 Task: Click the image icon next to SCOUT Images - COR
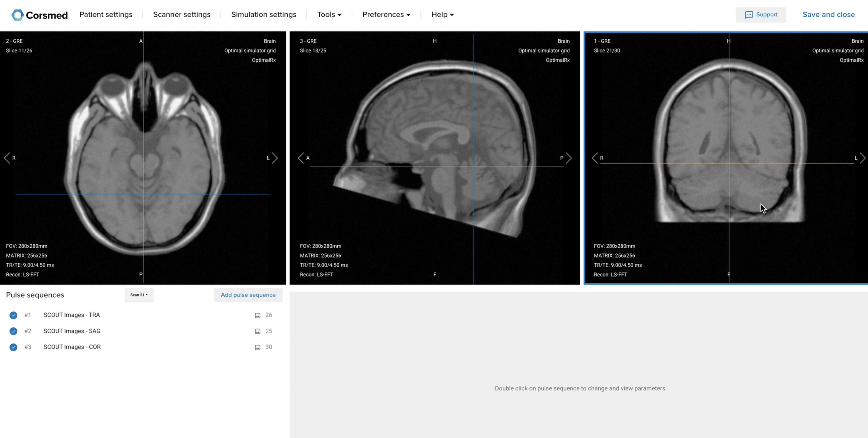click(x=258, y=347)
